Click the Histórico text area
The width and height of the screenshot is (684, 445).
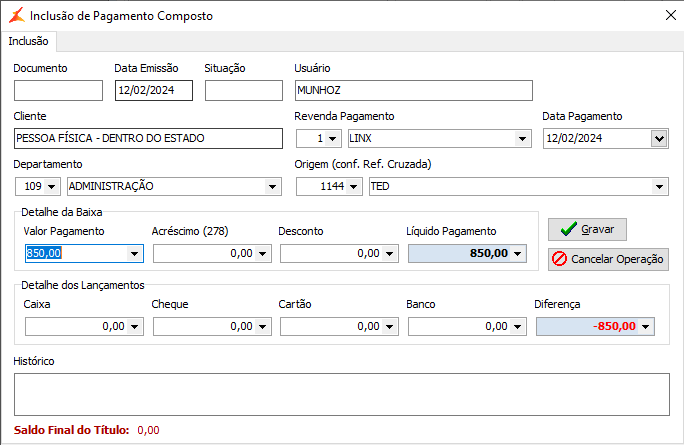click(x=341, y=394)
